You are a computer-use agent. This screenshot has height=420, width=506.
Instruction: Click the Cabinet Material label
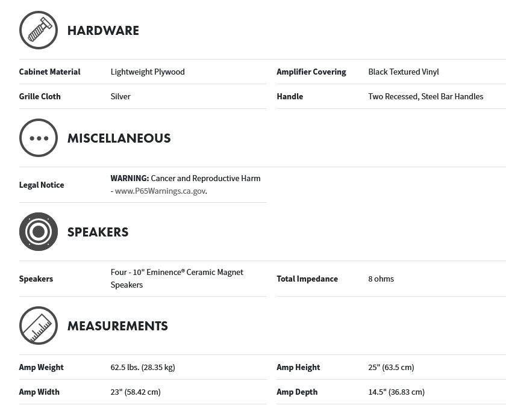coord(49,72)
